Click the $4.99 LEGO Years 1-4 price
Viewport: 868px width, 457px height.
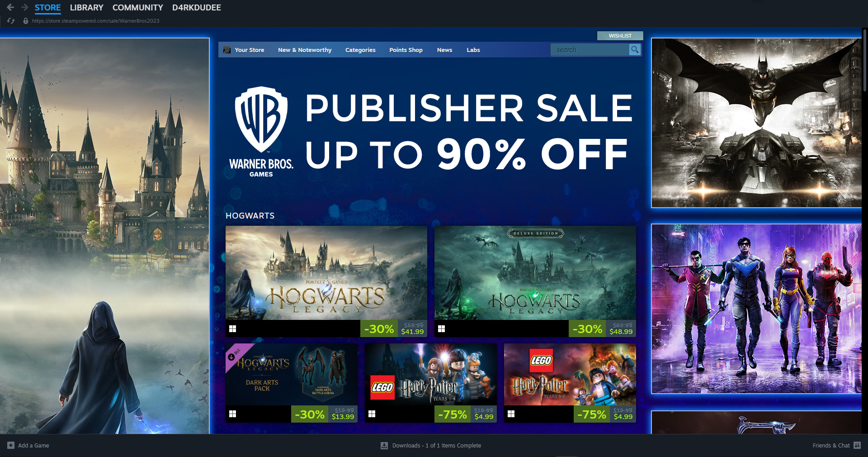tap(484, 417)
